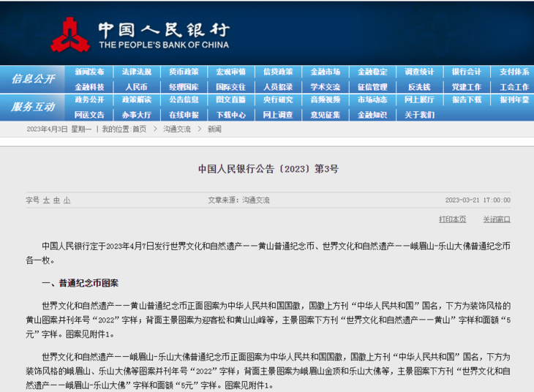Screen dimensions: 534x392
Task: Open 关于我们 page
Action: point(419,115)
